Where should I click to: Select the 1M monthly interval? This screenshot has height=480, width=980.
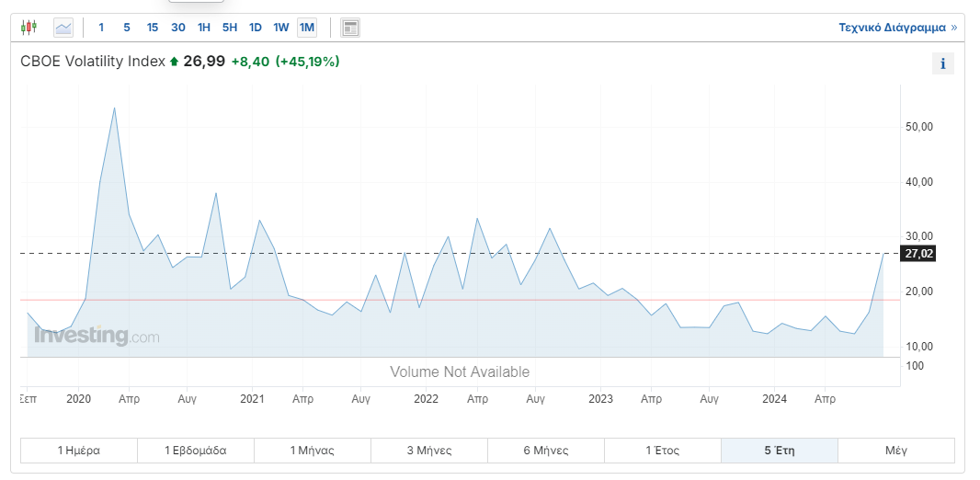tap(307, 28)
